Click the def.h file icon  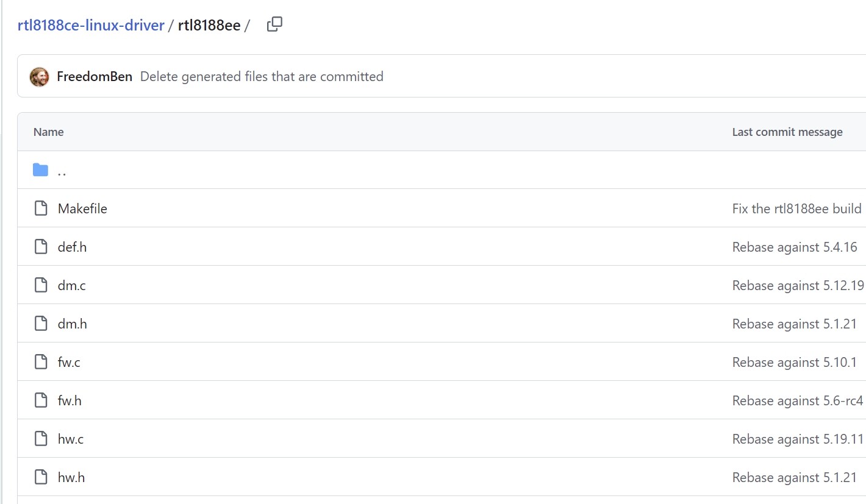tap(41, 247)
